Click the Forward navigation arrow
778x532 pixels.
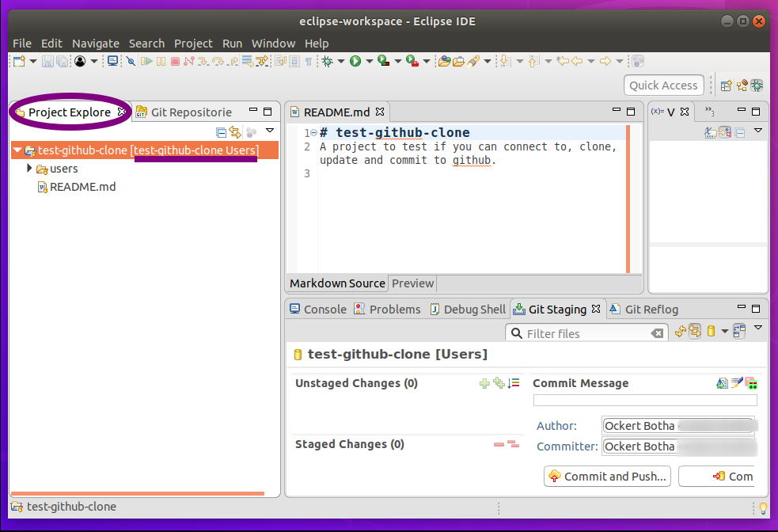click(605, 61)
